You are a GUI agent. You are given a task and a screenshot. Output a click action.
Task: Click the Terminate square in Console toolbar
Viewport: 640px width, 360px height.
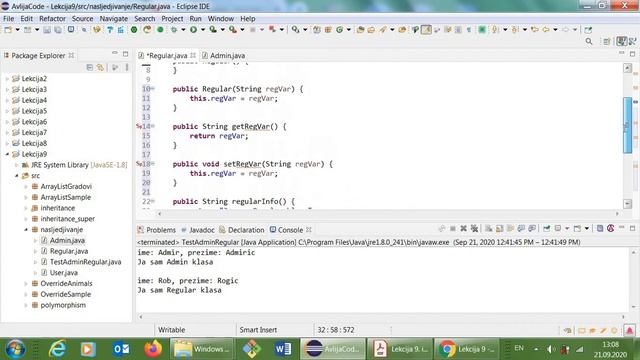(453, 229)
